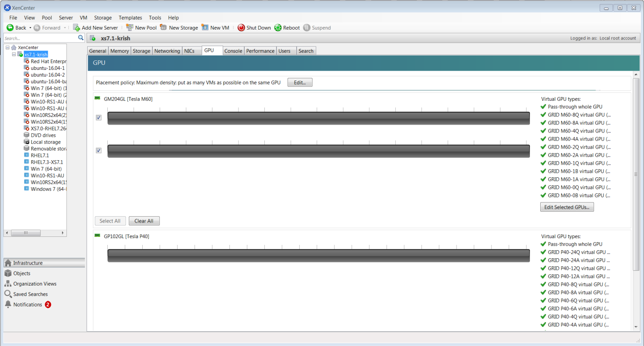Open the New Pool tool

tap(129, 27)
